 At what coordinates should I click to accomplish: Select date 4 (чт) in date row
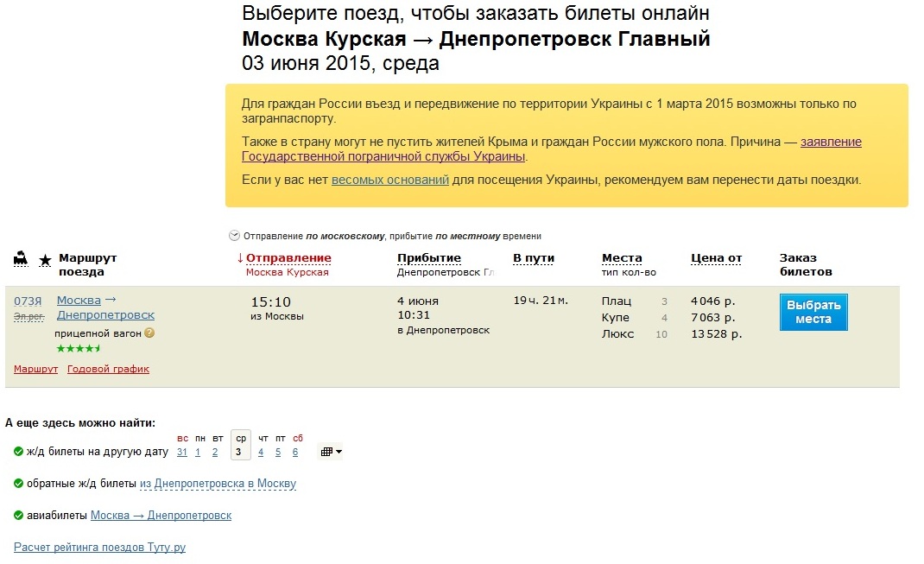point(261,452)
